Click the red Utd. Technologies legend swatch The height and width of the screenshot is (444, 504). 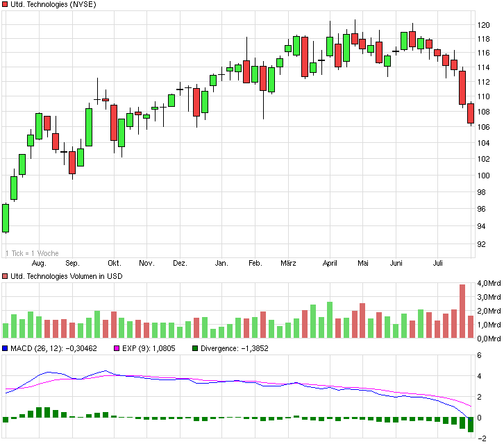point(4,4)
